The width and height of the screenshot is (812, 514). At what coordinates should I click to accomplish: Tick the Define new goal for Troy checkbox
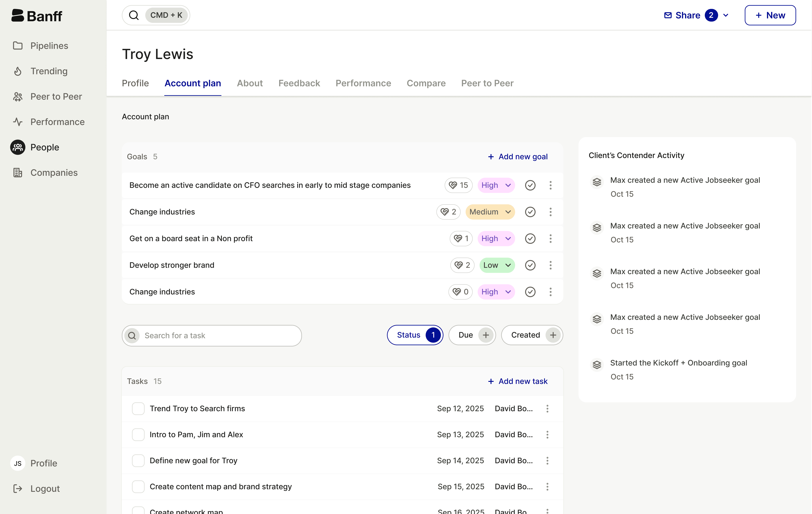(x=138, y=460)
